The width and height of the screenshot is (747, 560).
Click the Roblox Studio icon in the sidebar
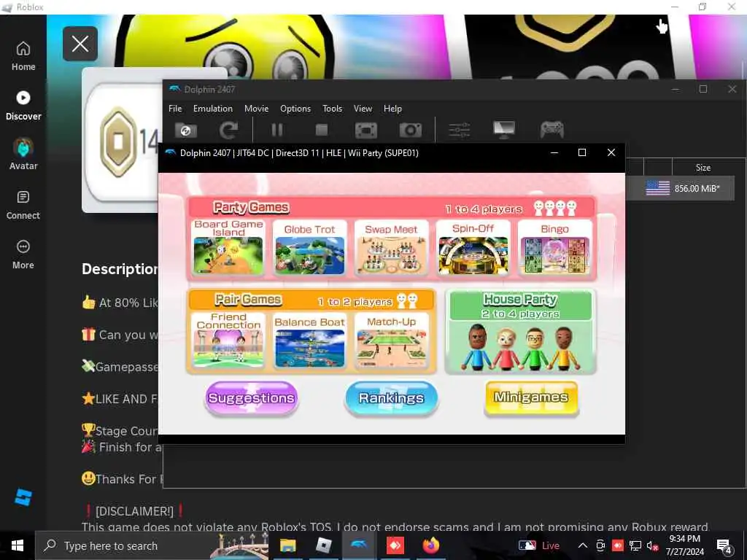point(23,497)
